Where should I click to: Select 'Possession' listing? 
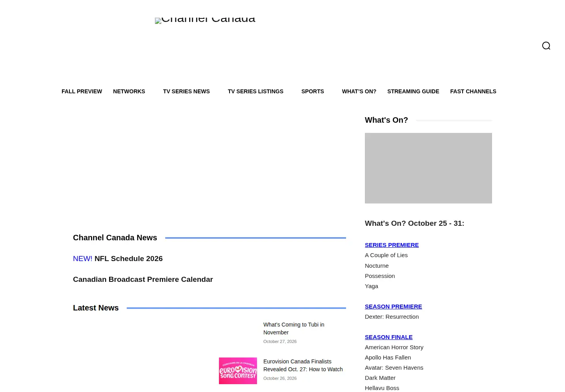click(380, 276)
